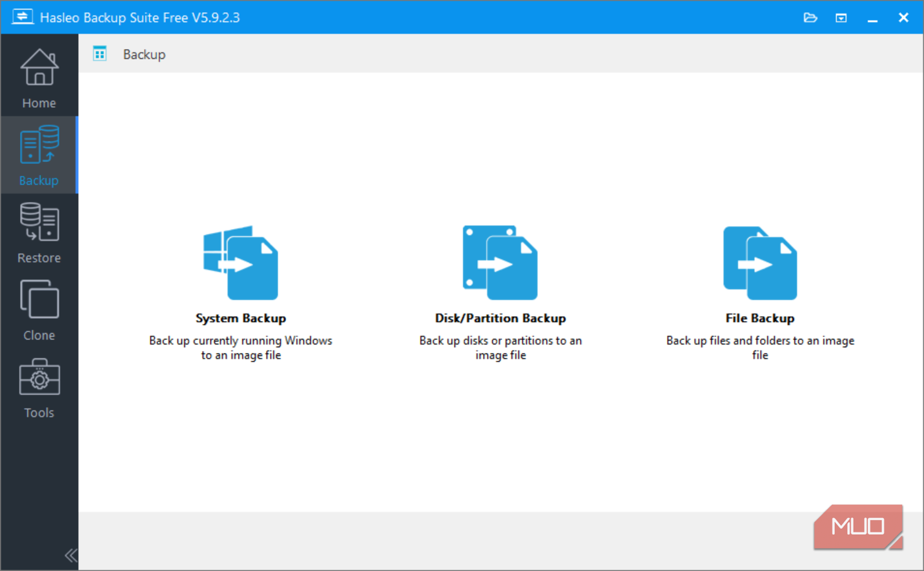Click the Backup breadcrumb heading text
Viewport: 924px width, 571px height.
tap(144, 54)
